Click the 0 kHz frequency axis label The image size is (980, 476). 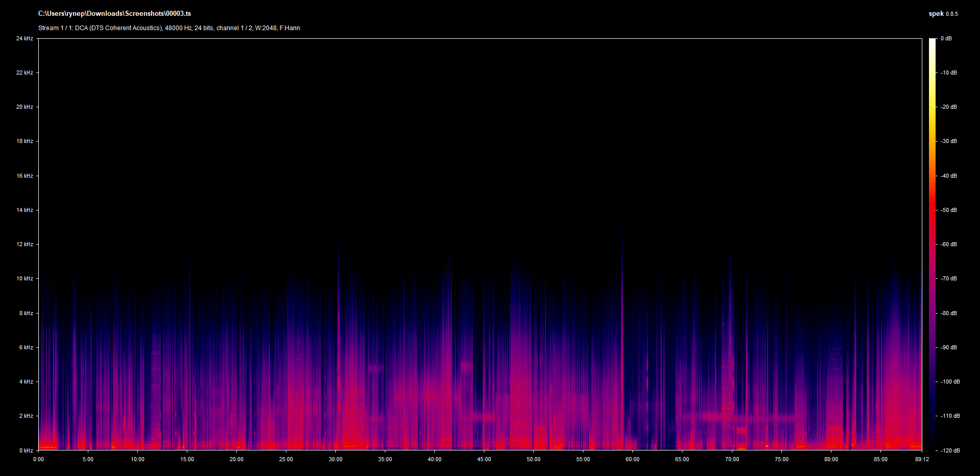coord(26,450)
